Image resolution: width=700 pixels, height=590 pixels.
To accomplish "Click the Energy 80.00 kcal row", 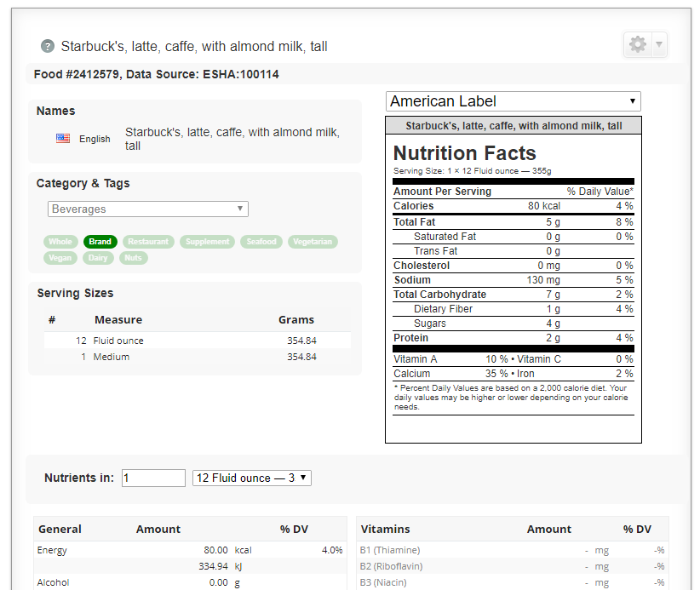I will point(190,550).
